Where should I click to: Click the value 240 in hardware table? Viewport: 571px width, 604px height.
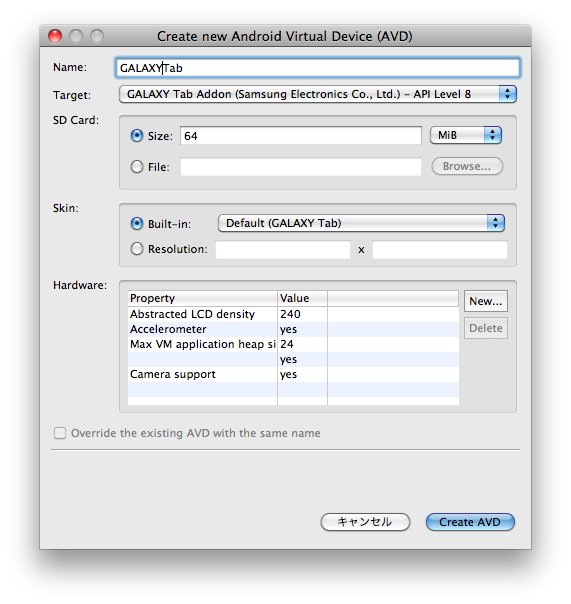tap(290, 314)
